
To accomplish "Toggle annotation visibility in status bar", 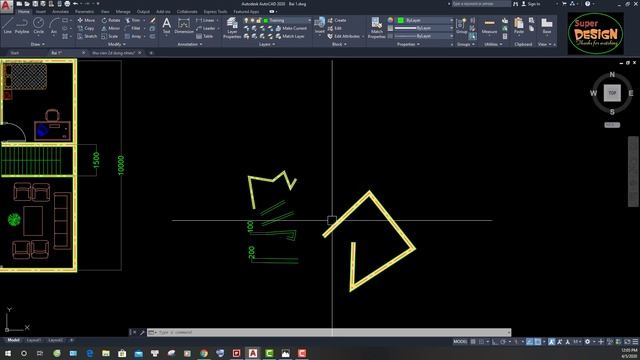I will tap(551, 342).
